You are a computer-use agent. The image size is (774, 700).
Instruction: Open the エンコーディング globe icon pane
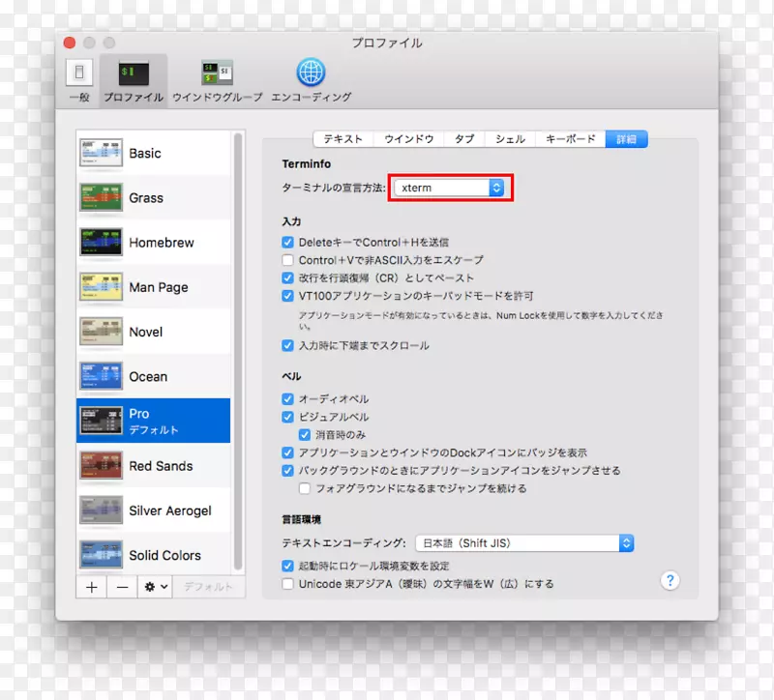[x=311, y=79]
